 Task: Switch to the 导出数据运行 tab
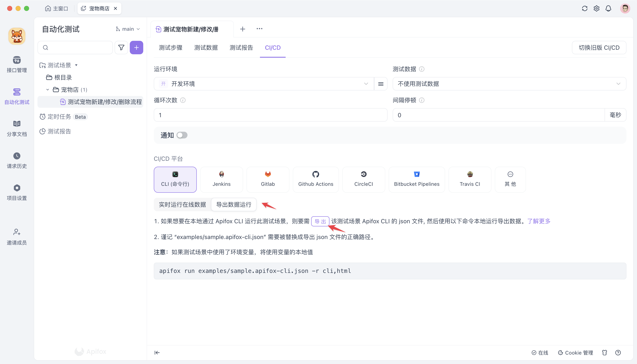coord(234,205)
